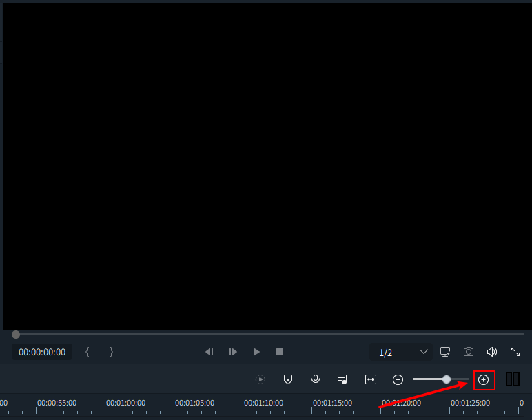Click the 00:01:05:00 ruler mark
532x420 pixels.
tap(194, 403)
